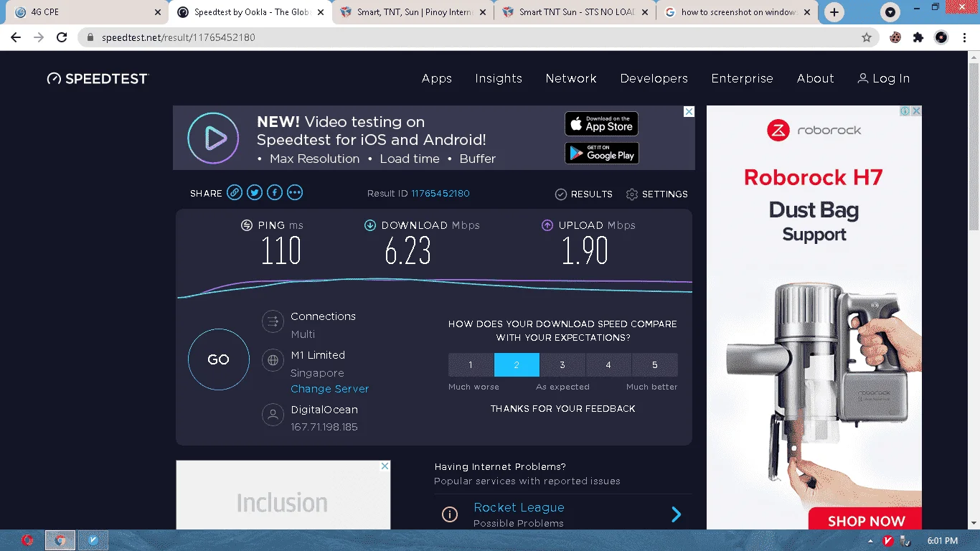Click the user icon beside DigitalOcean
Screen dimensions: 980x551
click(273, 415)
